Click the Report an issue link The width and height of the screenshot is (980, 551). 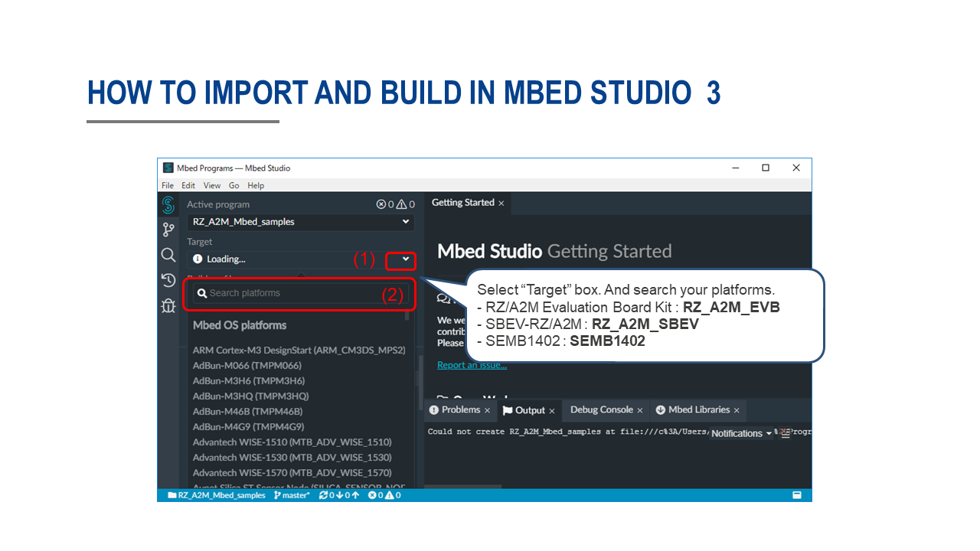coord(472,365)
